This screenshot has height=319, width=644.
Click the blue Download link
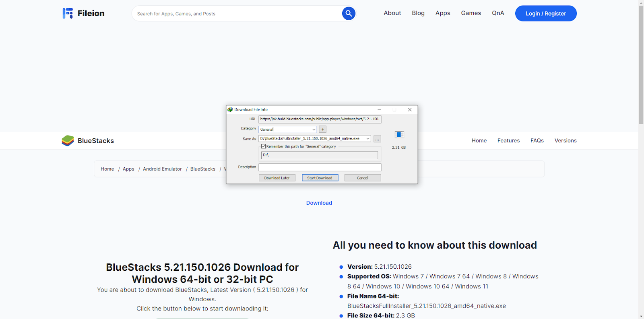(x=319, y=203)
